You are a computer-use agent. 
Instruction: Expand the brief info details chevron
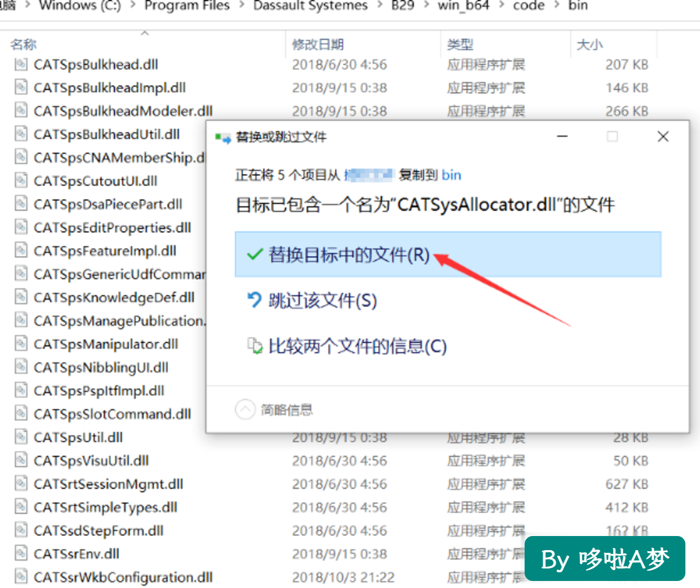pyautogui.click(x=245, y=409)
